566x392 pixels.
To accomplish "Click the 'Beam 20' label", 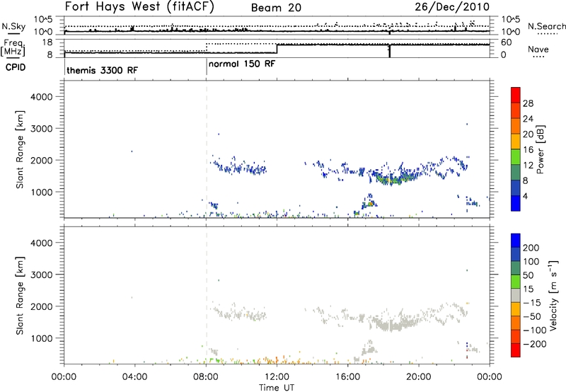I will [x=276, y=8].
